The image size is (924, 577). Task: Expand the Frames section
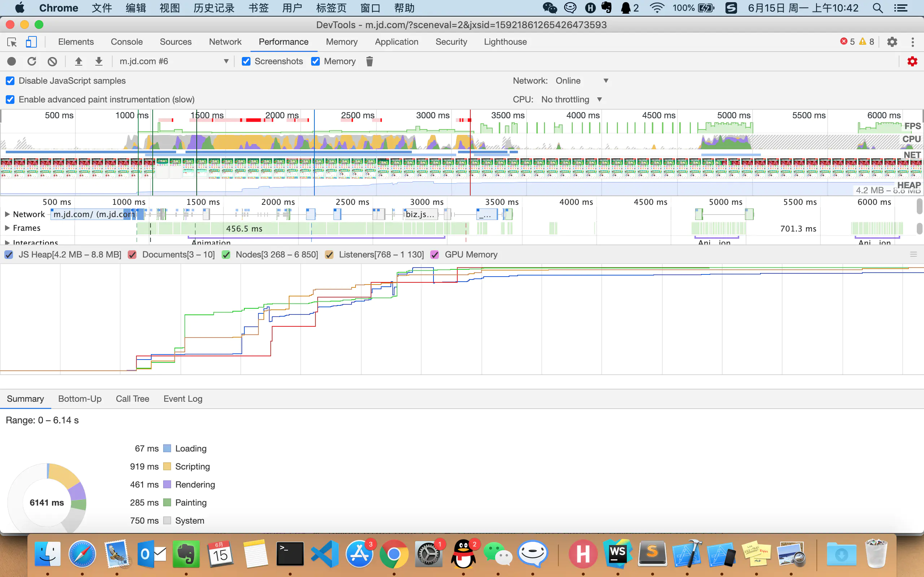pos(6,227)
